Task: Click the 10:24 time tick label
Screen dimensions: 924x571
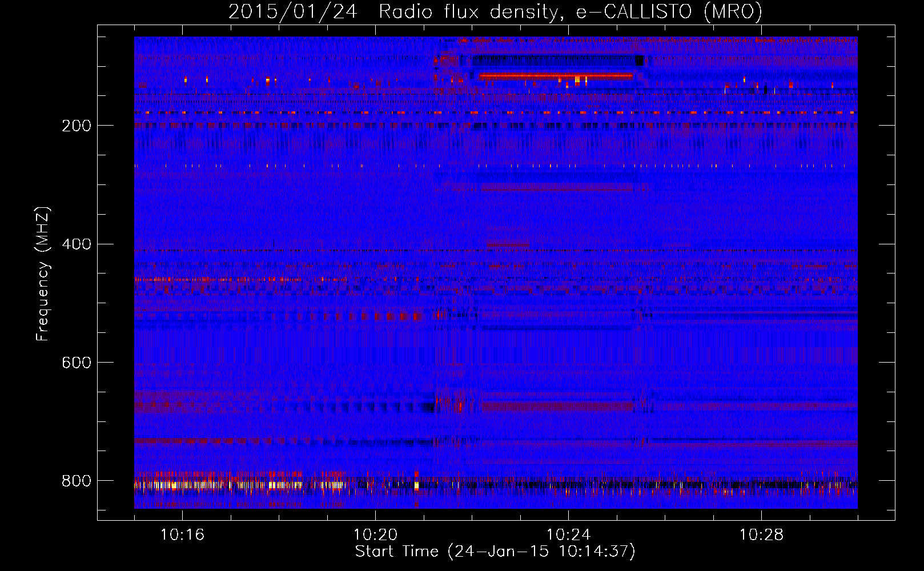Action: (568, 535)
